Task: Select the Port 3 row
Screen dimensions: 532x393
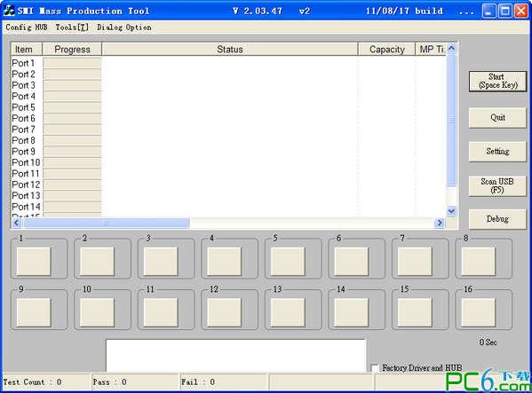Action: coord(228,85)
